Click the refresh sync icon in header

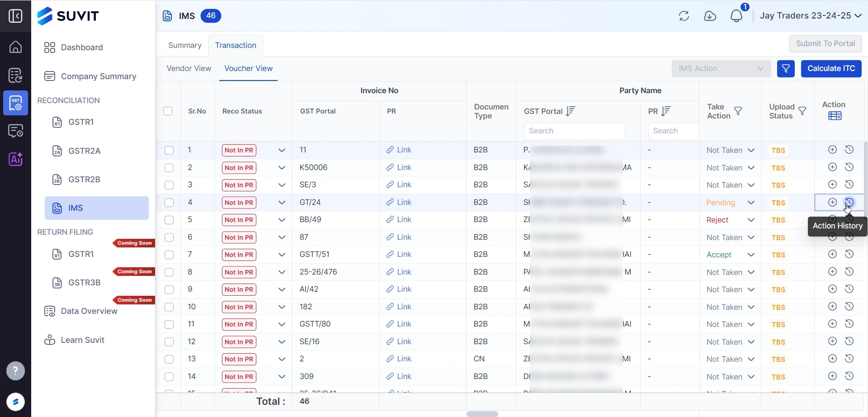click(x=684, y=16)
